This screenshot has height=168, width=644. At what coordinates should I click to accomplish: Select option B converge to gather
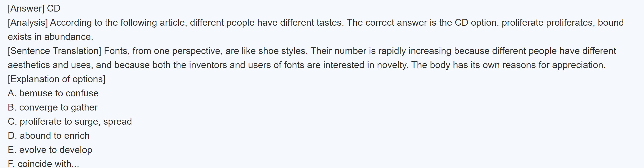point(53,108)
